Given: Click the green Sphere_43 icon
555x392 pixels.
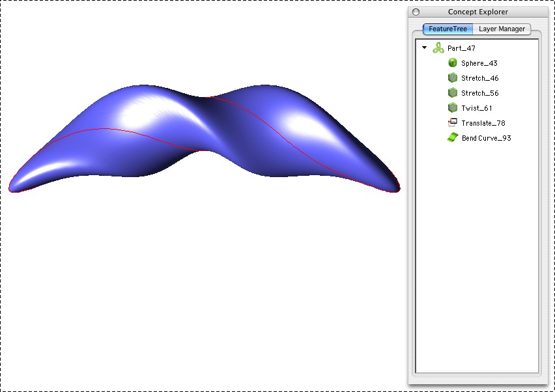Looking at the screenshot, I should (453, 63).
